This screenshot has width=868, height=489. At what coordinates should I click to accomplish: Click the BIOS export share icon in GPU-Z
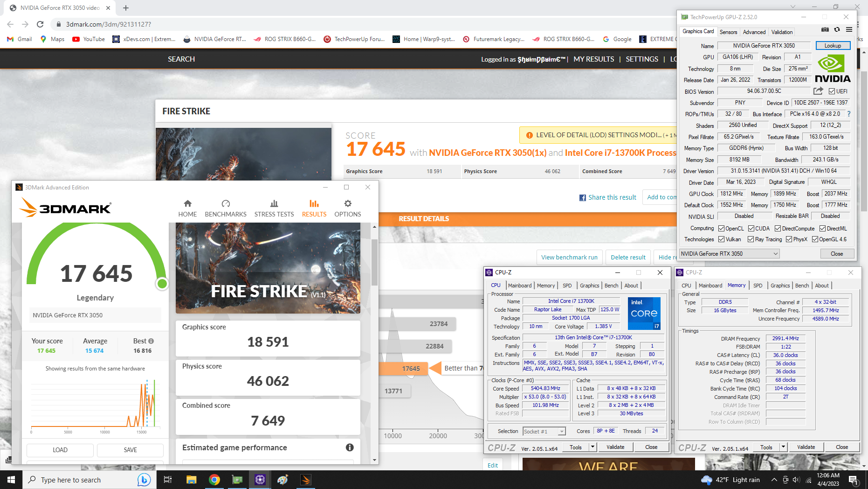(818, 91)
